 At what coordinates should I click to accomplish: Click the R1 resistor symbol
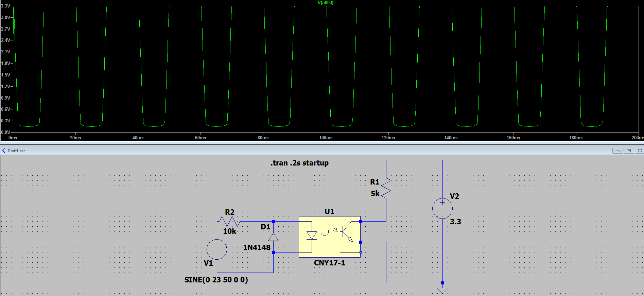[386, 188]
